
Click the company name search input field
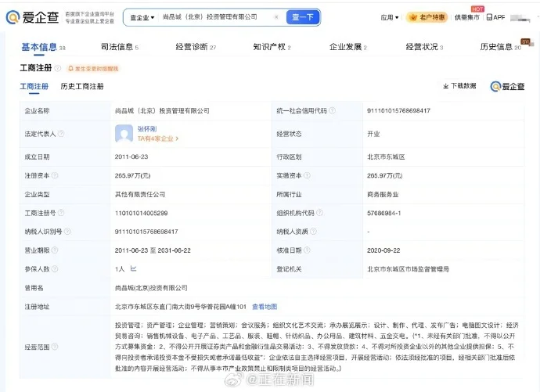pyautogui.click(x=215, y=16)
